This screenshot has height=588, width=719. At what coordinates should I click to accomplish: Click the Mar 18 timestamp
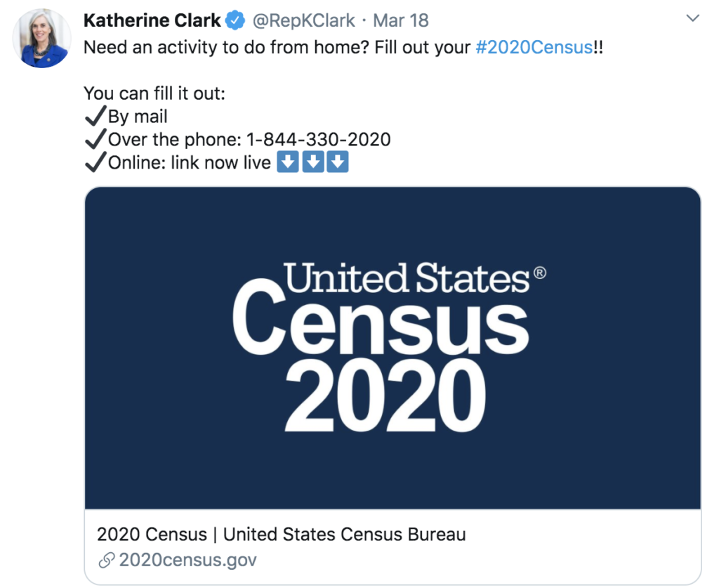coord(401,21)
